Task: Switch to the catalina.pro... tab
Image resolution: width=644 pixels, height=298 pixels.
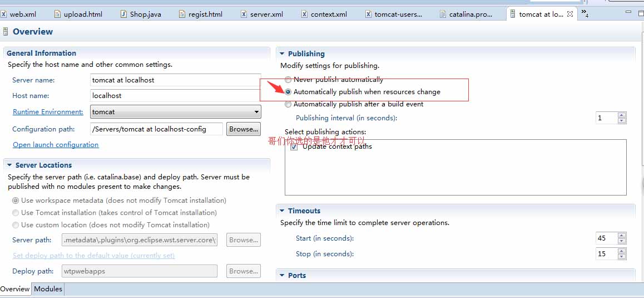Action: coord(466,14)
